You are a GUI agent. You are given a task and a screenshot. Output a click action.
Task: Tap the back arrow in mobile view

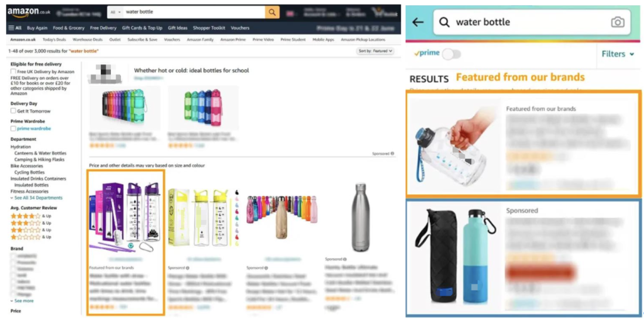tap(417, 22)
